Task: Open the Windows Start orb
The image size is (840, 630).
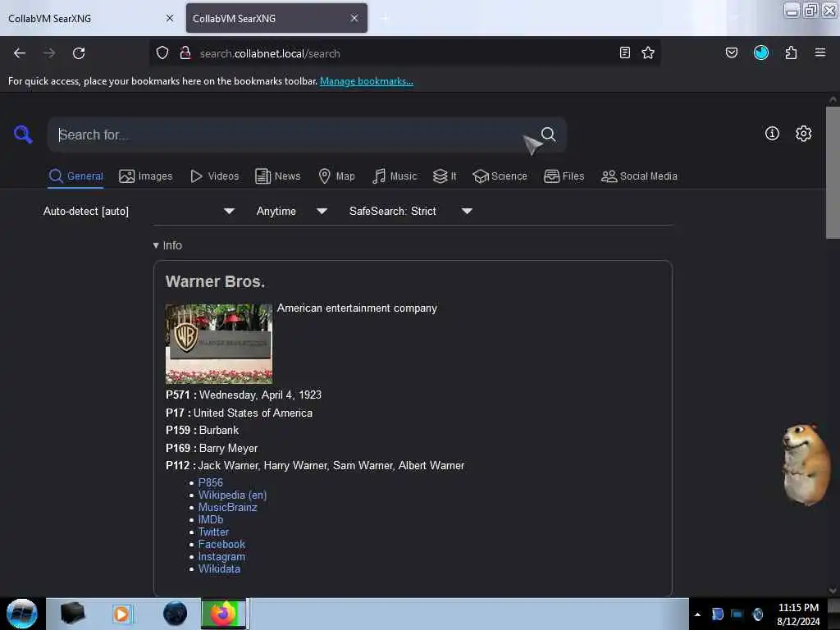Action: coord(22,614)
